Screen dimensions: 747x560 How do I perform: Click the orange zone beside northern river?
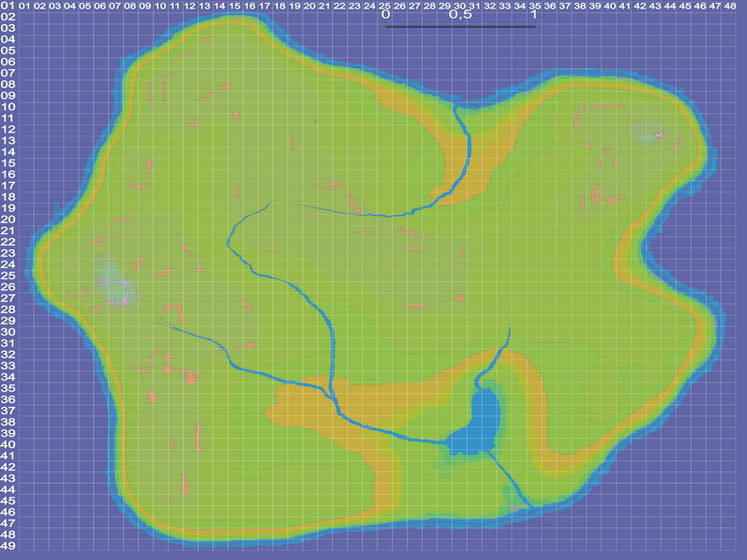[453, 173]
